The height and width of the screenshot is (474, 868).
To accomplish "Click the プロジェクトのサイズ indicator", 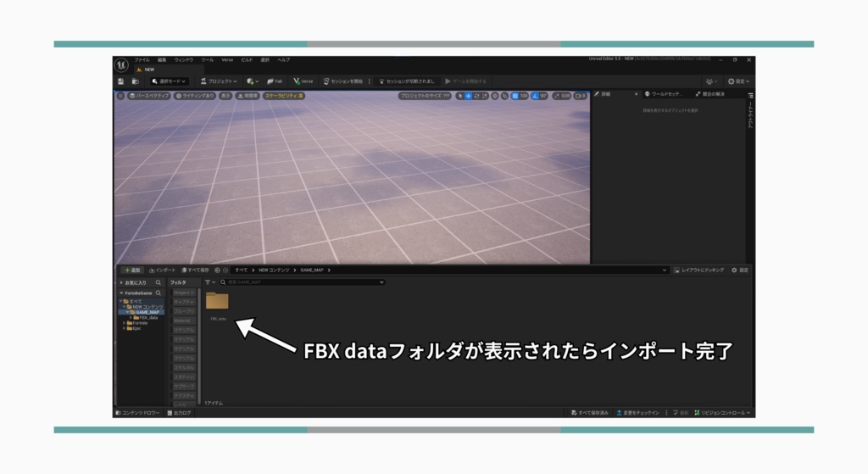I will [425, 96].
